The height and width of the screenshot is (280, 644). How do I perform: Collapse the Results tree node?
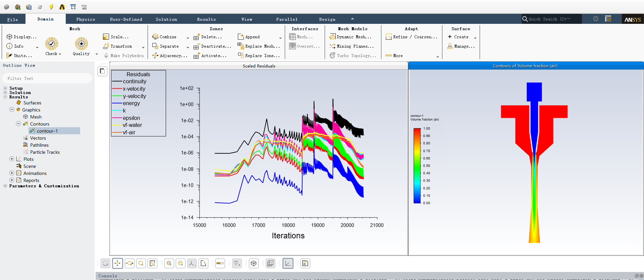pyautogui.click(x=5, y=97)
